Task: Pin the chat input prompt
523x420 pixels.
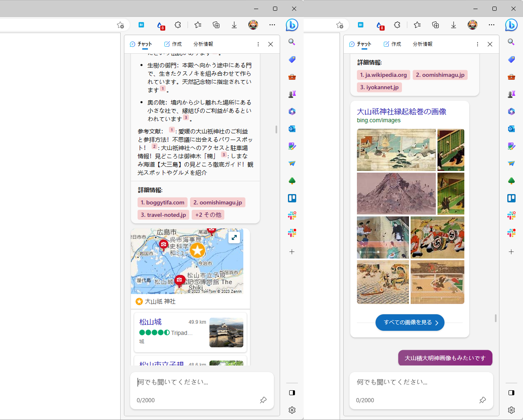Action: pyautogui.click(x=263, y=400)
